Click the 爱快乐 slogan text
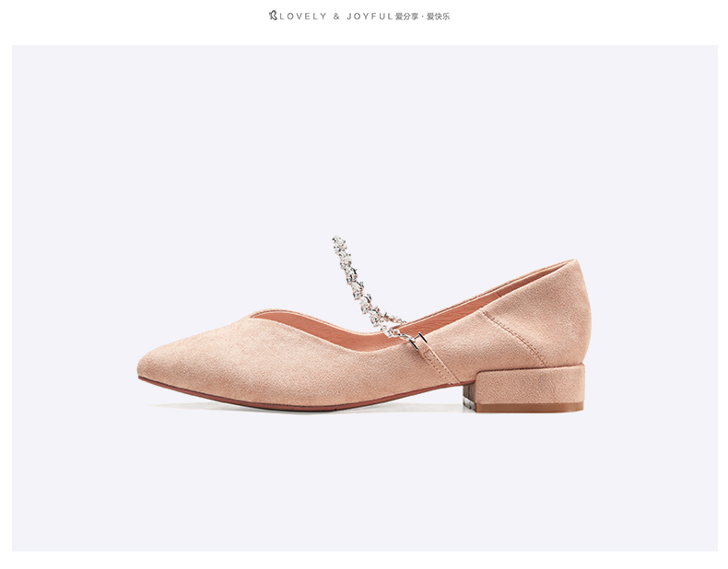The height and width of the screenshot is (569, 728). (439, 17)
